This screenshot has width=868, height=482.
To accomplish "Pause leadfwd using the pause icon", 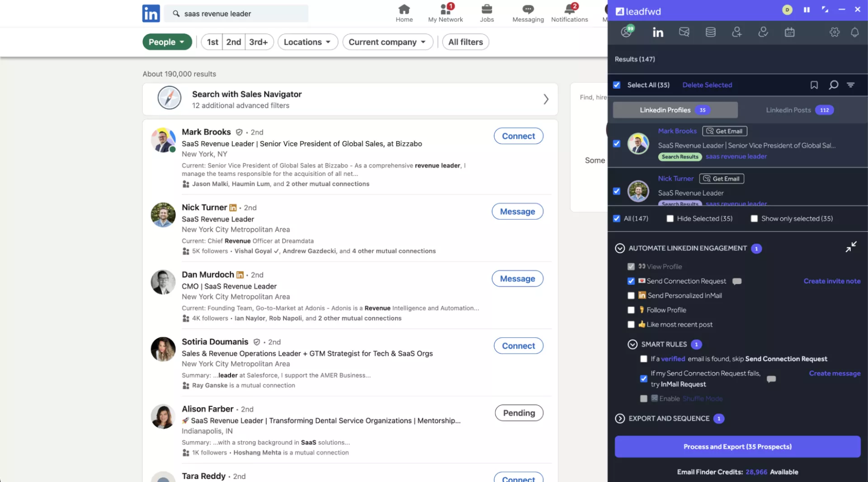I will point(807,9).
